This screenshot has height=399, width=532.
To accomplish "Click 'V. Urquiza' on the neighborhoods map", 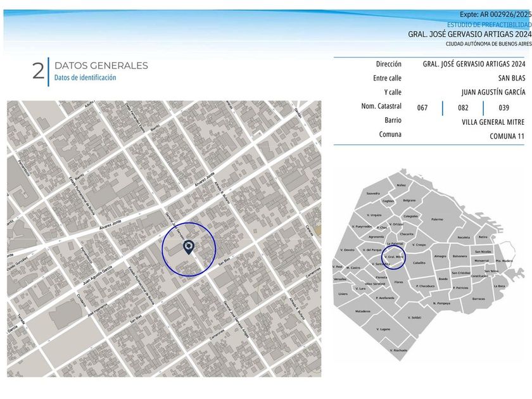I will pos(374,215).
